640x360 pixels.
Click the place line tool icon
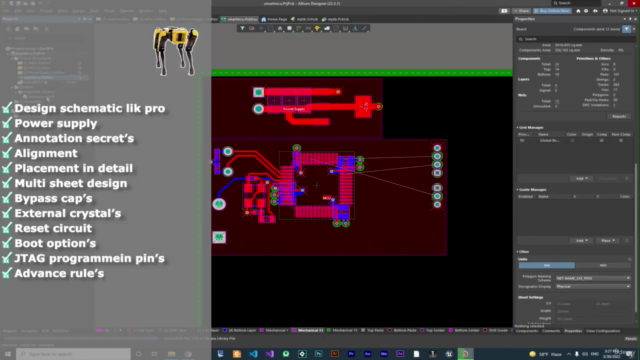coord(364,28)
